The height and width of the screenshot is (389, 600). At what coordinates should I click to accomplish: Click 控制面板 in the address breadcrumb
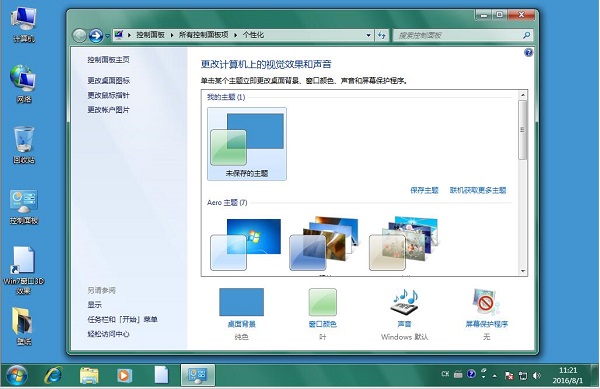pos(150,35)
